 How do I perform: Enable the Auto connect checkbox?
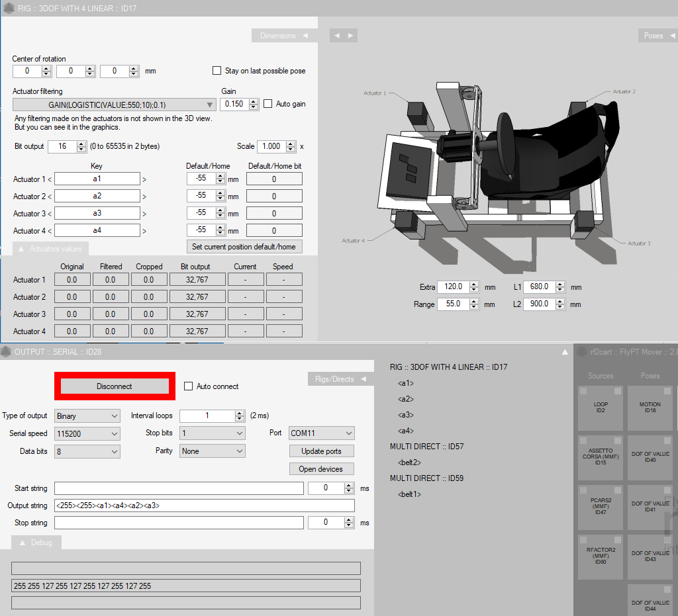(188, 386)
